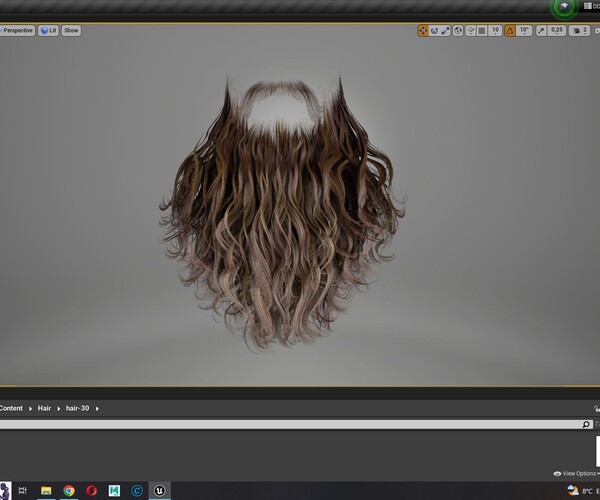Click the Content Browser search field
This screenshot has height=500, width=600.
296,424
